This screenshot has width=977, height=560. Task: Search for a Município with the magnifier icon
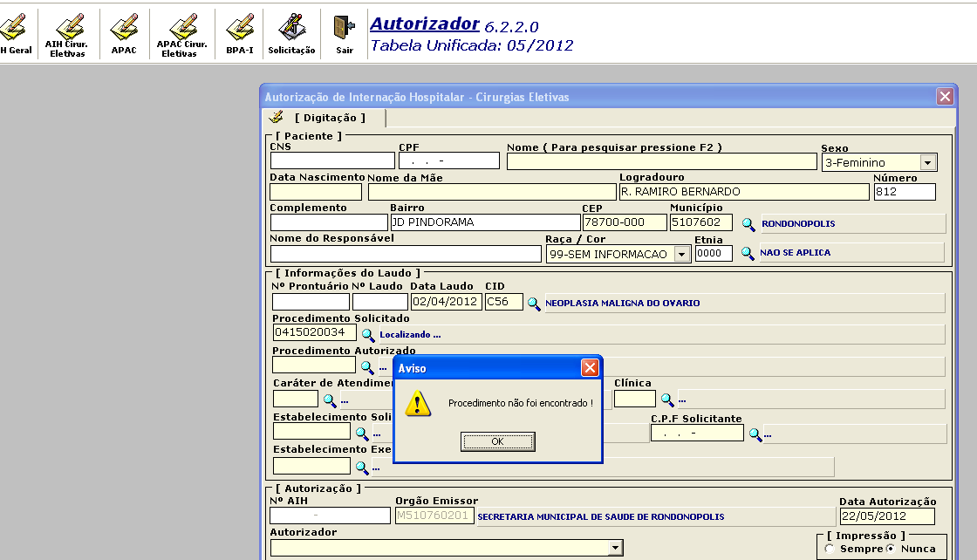click(748, 224)
